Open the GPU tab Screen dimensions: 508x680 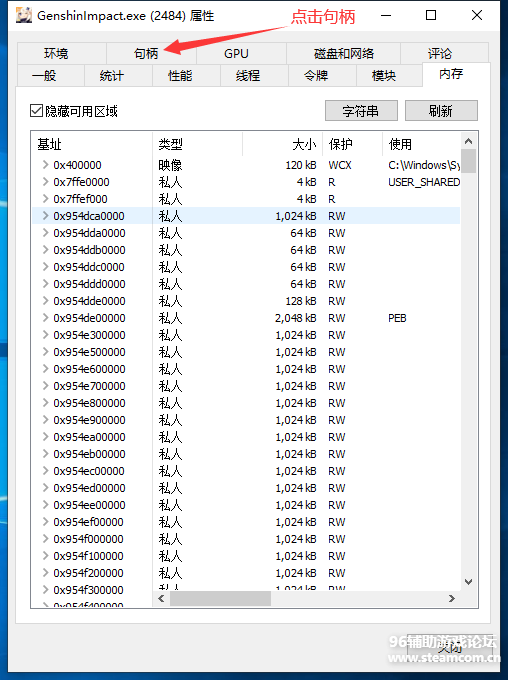(x=236, y=53)
